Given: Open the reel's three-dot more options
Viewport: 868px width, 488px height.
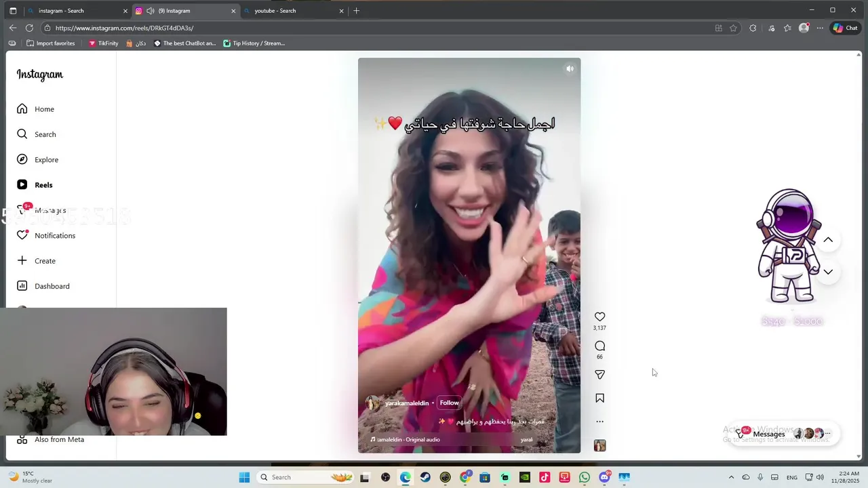Looking at the screenshot, I should pyautogui.click(x=599, y=422).
